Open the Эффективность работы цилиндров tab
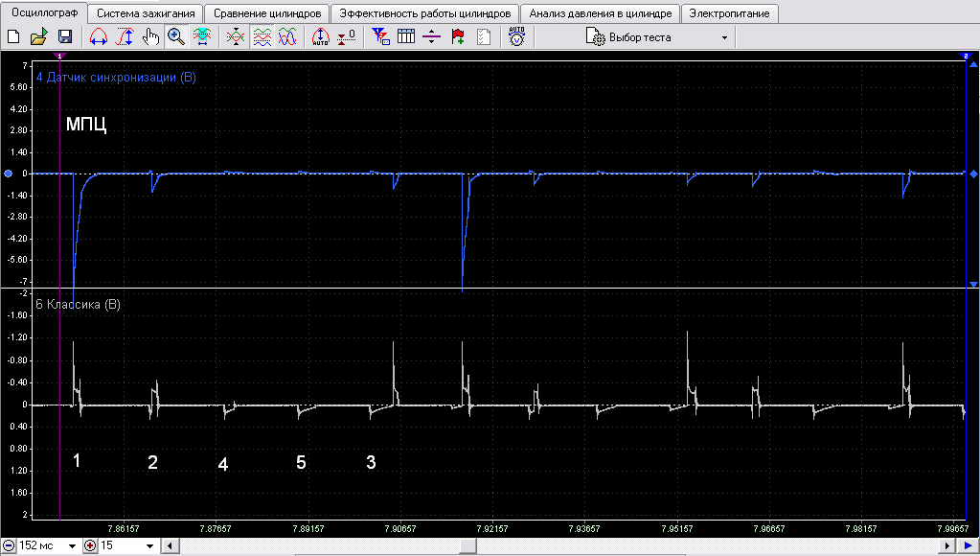The image size is (980, 556). coord(425,13)
